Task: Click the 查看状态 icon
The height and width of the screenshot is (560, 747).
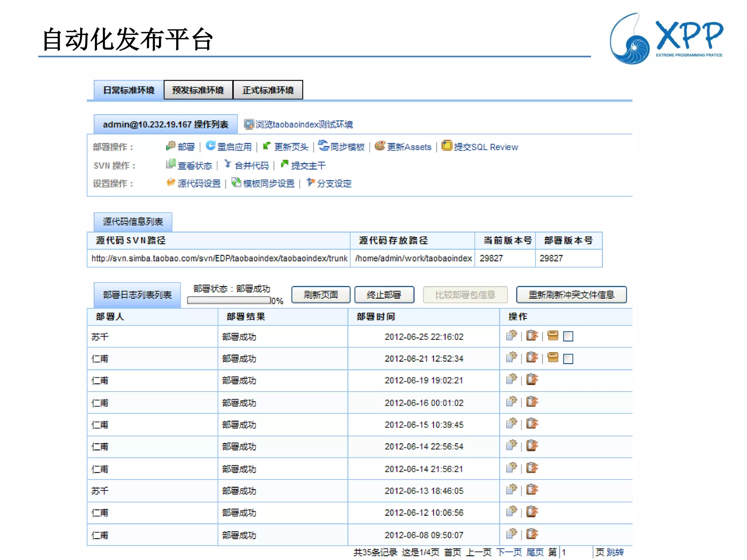Action: pyautogui.click(x=171, y=164)
